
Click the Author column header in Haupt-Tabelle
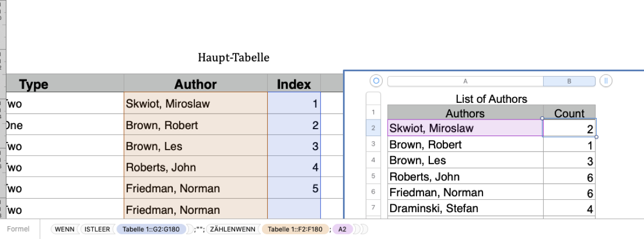tap(195, 84)
